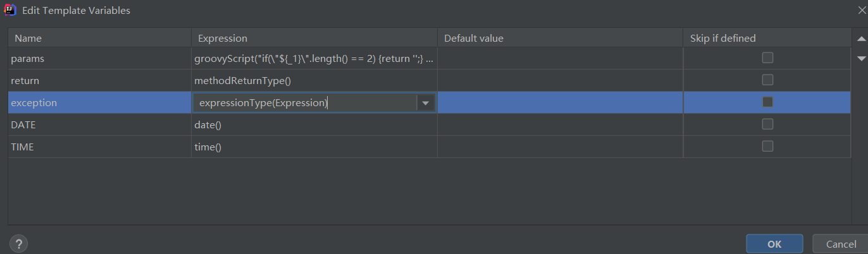Image resolution: width=868 pixels, height=254 pixels.
Task: Open the exception expression dropdown arrow
Action: coord(425,103)
